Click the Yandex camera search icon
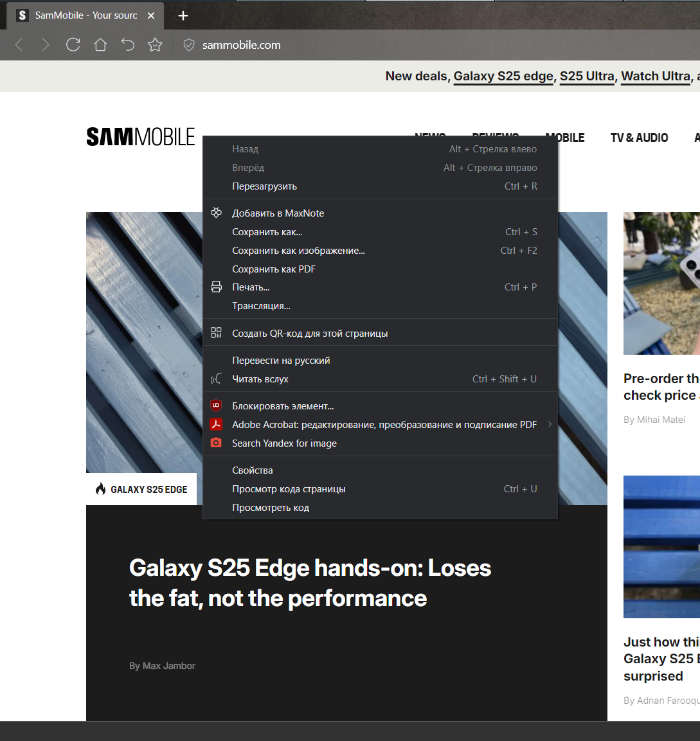This screenshot has width=700, height=741. coord(216,443)
